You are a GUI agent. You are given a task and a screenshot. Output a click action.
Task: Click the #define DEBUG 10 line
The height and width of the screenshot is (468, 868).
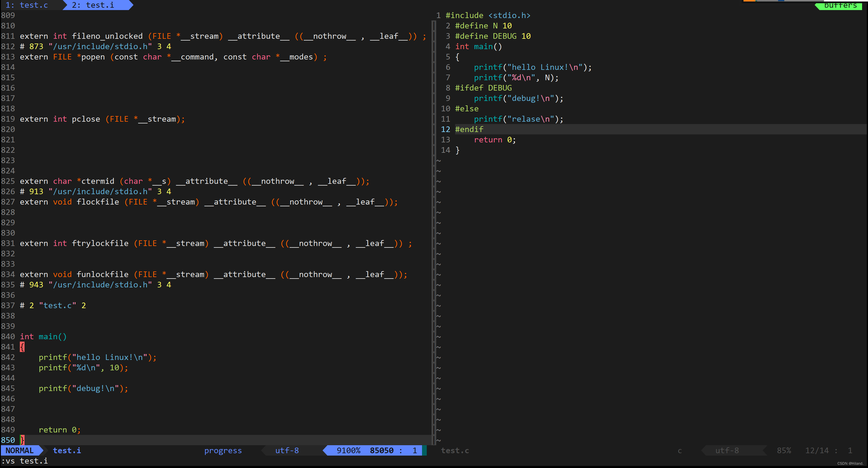tap(492, 36)
